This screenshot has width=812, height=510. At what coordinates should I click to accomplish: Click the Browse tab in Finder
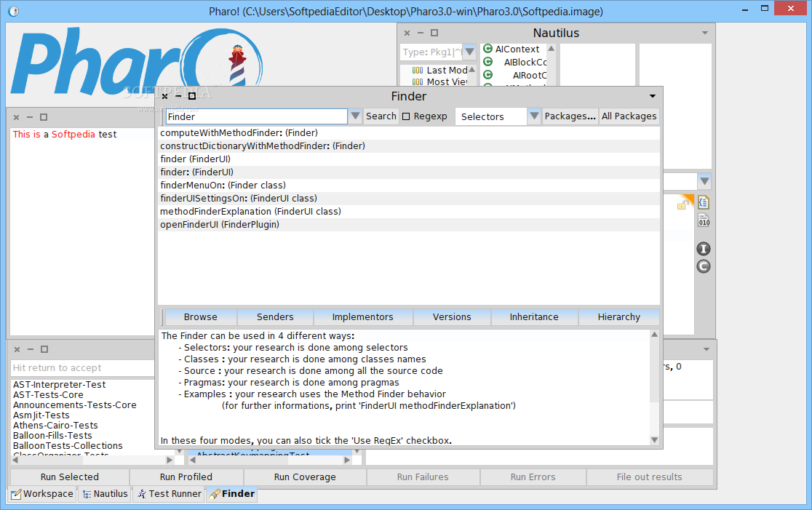click(x=200, y=317)
